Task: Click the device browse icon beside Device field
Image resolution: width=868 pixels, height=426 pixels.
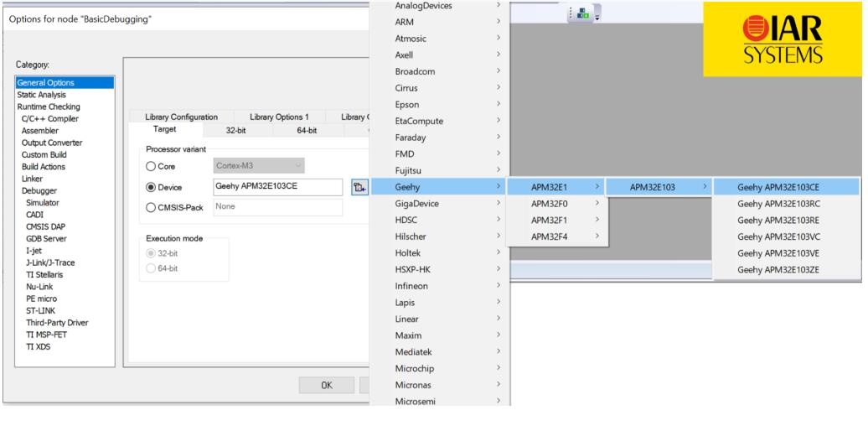Action: [x=359, y=187]
